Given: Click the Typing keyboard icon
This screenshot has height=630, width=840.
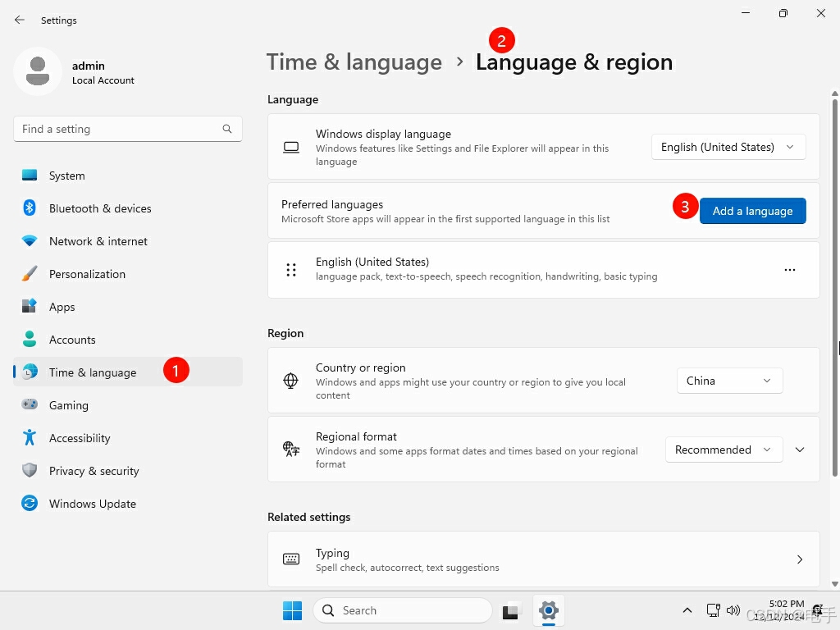Looking at the screenshot, I should coord(291,559).
